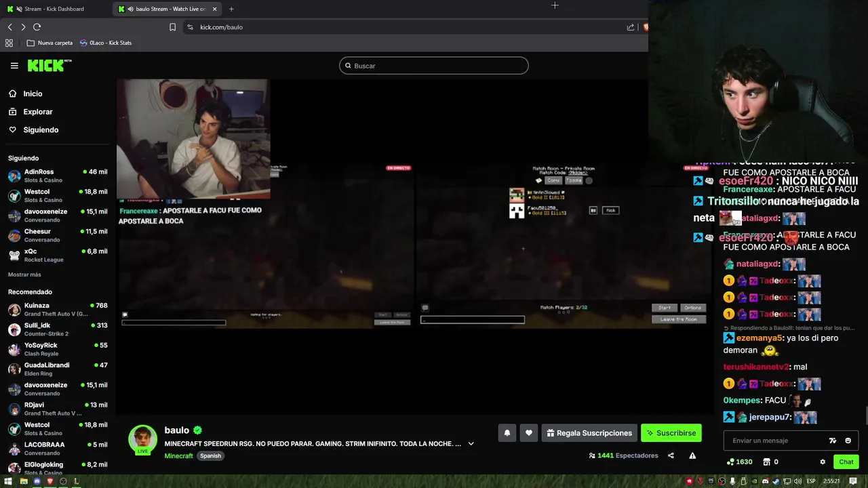This screenshot has height=488, width=868.
Task: Open File Explorer from taskbar
Action: (x=24, y=481)
